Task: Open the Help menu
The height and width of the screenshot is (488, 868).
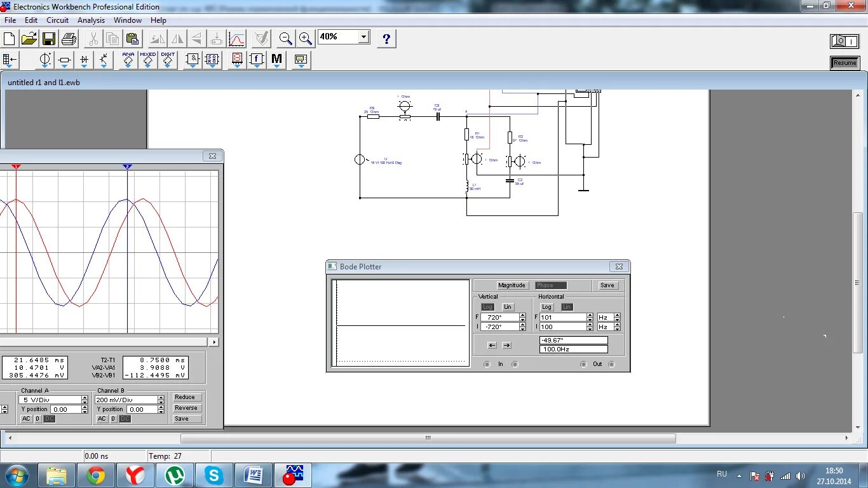Action: point(158,20)
